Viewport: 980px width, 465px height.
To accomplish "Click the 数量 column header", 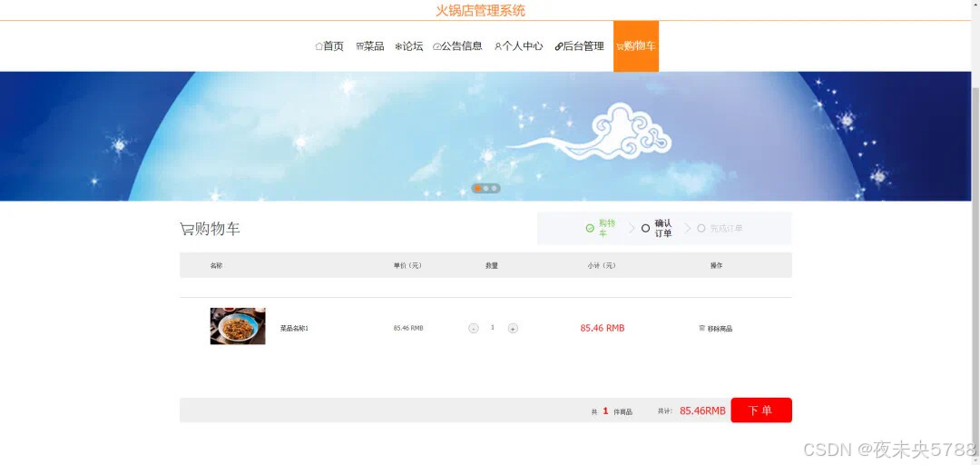I will tap(492, 265).
